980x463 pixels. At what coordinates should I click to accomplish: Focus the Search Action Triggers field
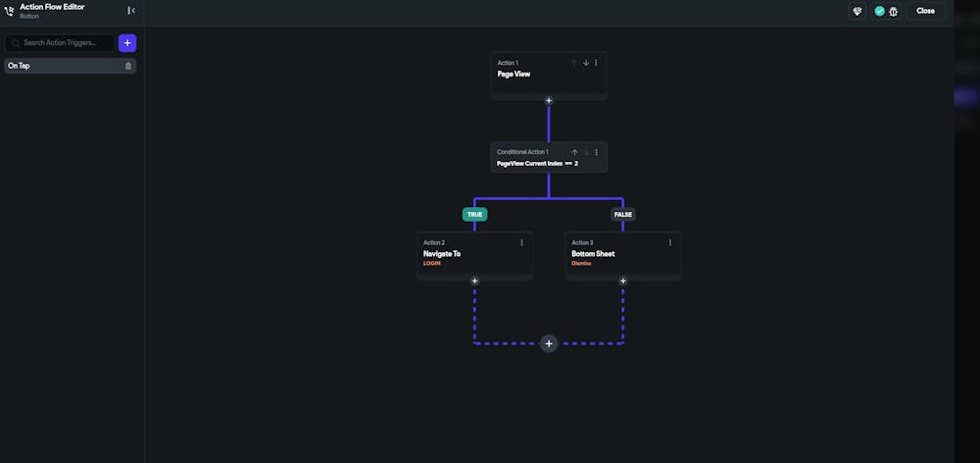(60, 43)
